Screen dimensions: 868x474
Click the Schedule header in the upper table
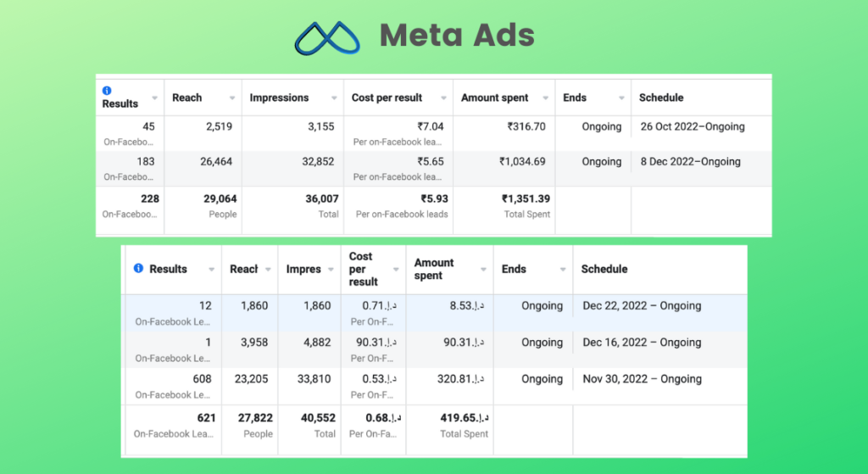tap(661, 98)
